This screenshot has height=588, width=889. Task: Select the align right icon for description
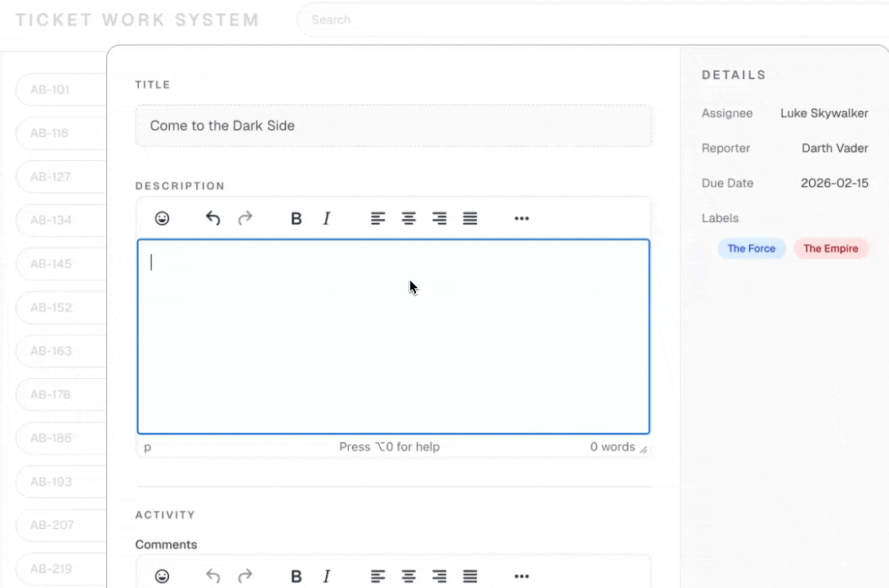pos(439,218)
